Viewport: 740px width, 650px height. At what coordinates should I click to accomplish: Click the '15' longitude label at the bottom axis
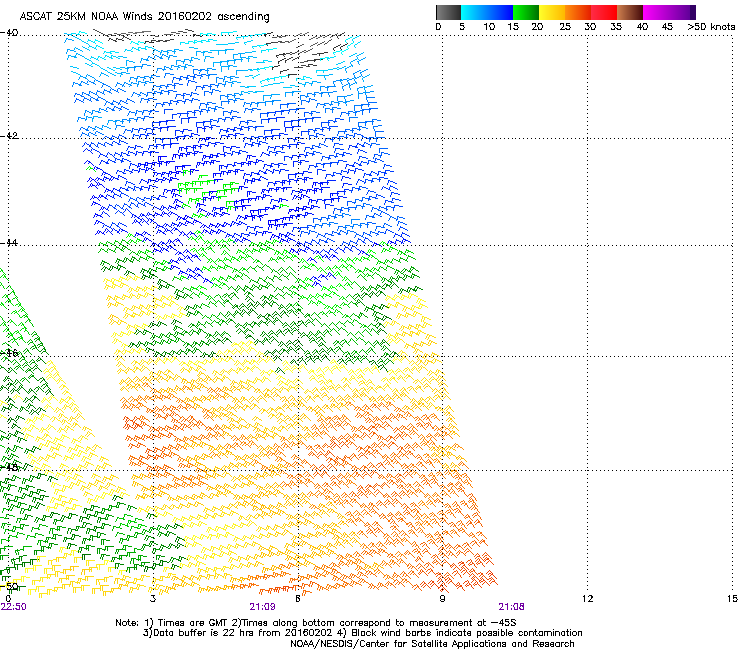(x=732, y=599)
